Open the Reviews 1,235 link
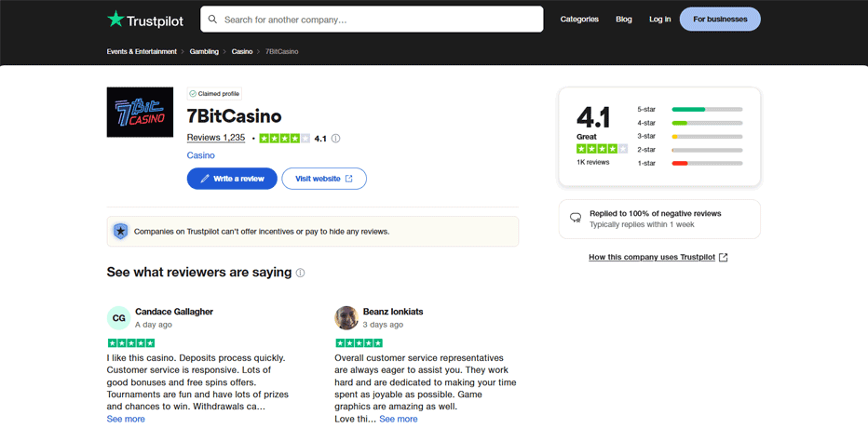 tap(216, 138)
